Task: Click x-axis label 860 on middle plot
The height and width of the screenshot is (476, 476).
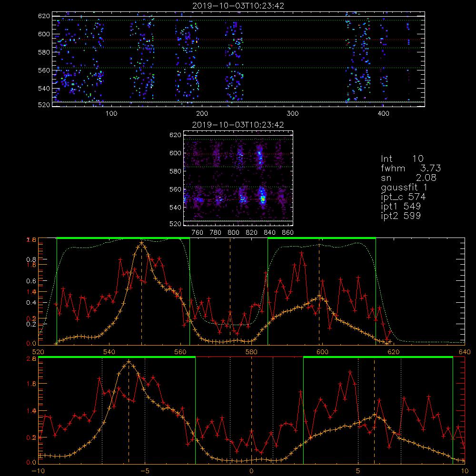Action: [288, 233]
